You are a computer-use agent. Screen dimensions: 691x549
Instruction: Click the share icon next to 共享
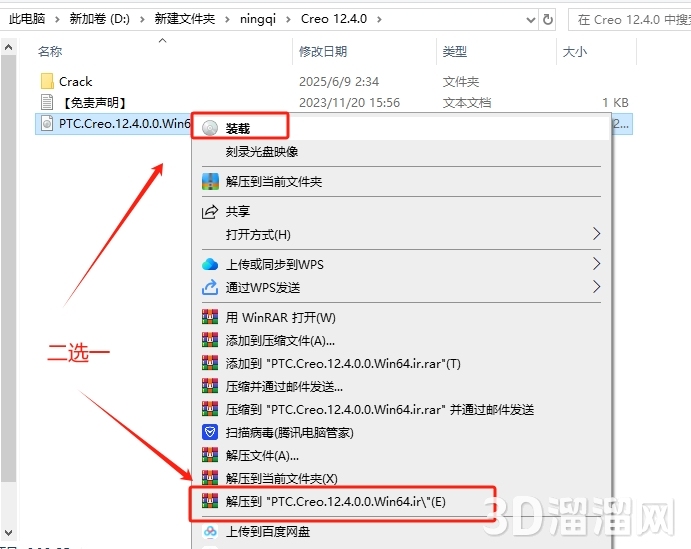(x=210, y=212)
